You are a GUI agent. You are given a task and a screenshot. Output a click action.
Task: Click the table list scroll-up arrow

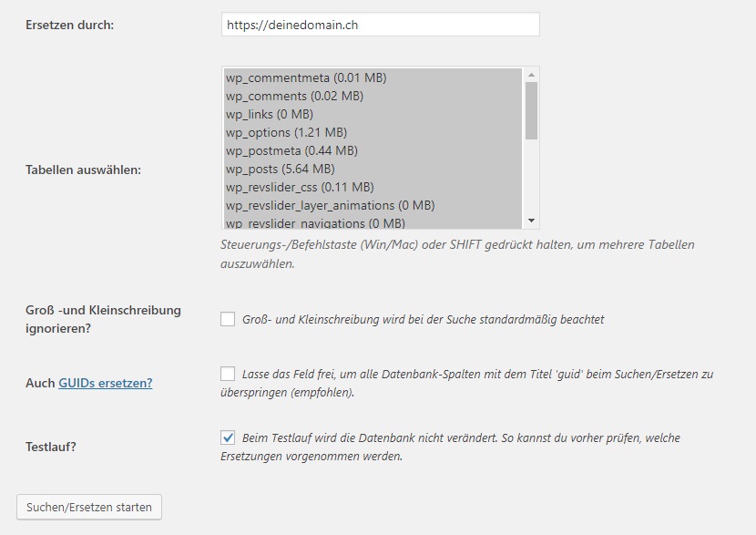click(x=531, y=74)
